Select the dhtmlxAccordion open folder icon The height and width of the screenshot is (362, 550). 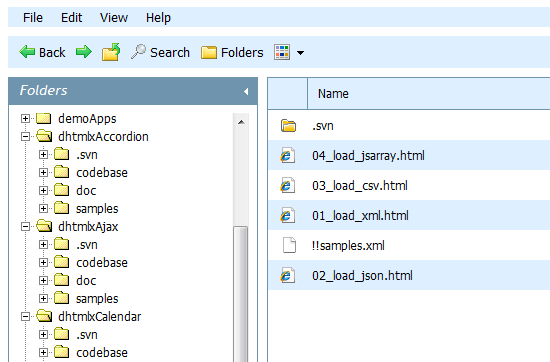(44, 136)
